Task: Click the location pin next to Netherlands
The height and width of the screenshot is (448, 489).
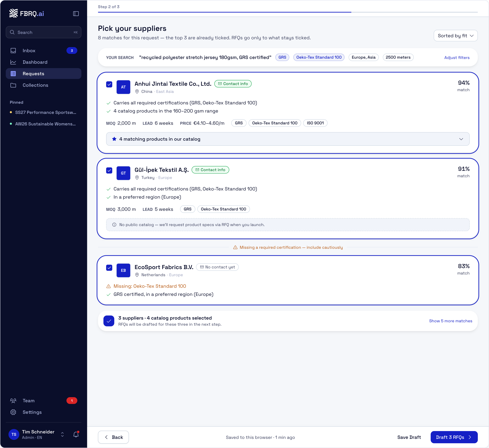Action: pos(137,275)
